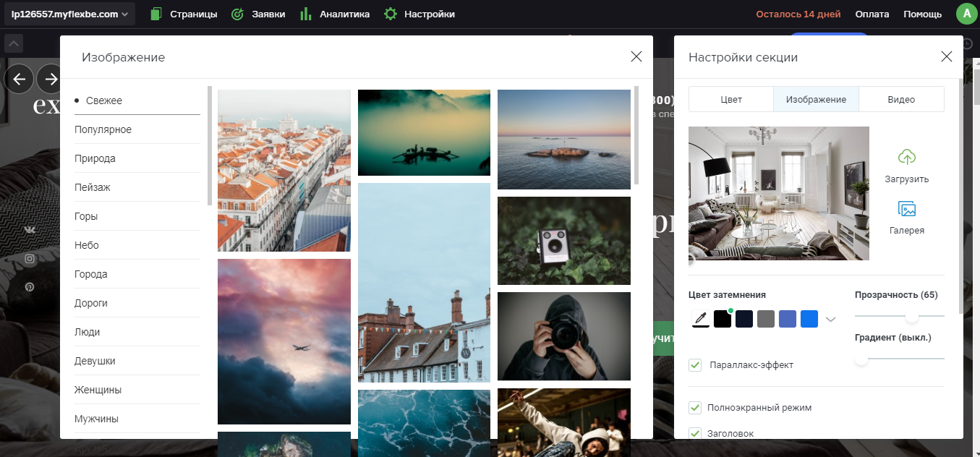Viewport: 980px width, 457px height.
Task: Select the Природа category
Action: 137,158
